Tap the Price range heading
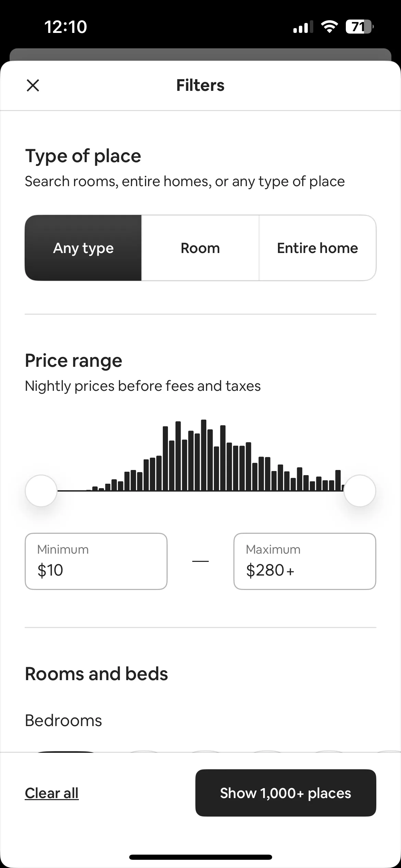 (x=74, y=361)
